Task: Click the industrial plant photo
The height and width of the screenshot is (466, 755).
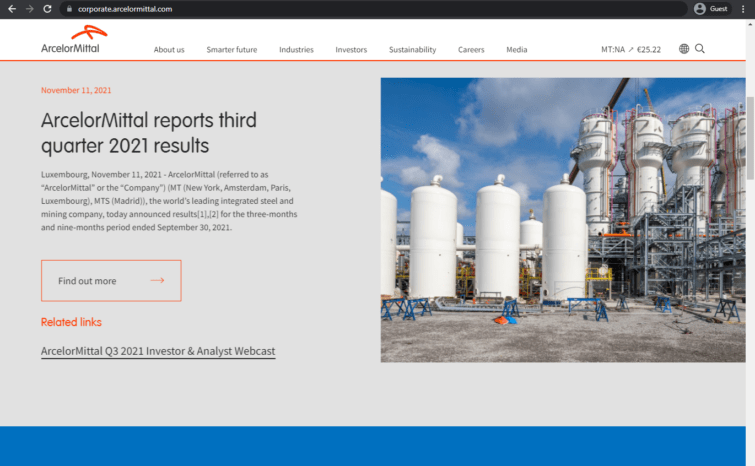Action: click(x=563, y=220)
